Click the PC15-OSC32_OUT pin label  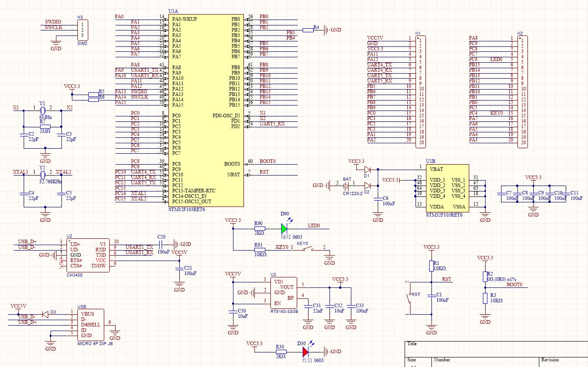[x=192, y=201]
